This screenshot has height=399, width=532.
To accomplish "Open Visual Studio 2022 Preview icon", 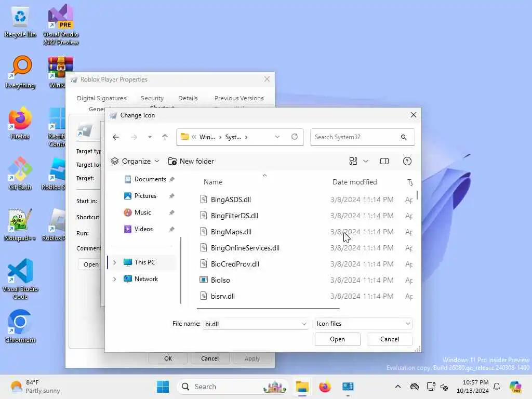I will pos(61,24).
